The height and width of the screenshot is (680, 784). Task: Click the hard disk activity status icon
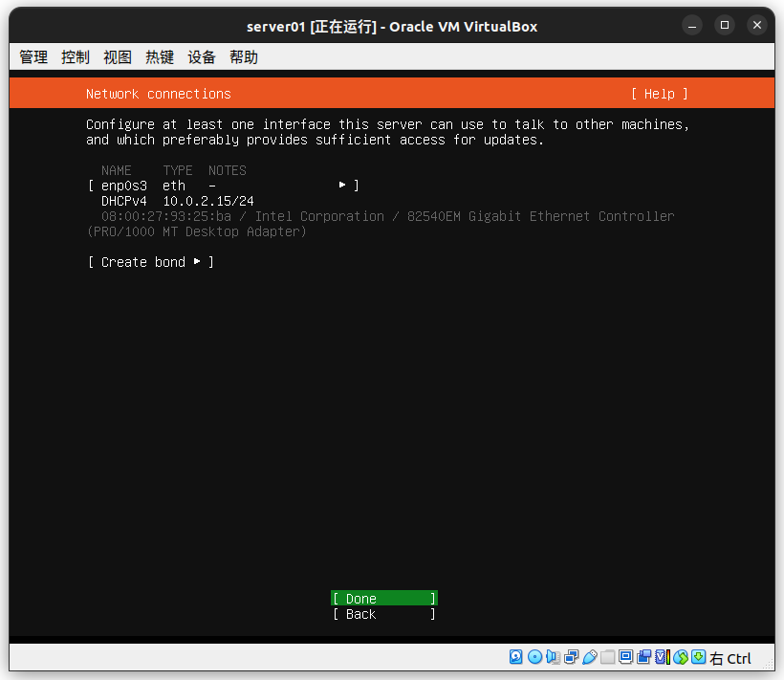(515, 657)
